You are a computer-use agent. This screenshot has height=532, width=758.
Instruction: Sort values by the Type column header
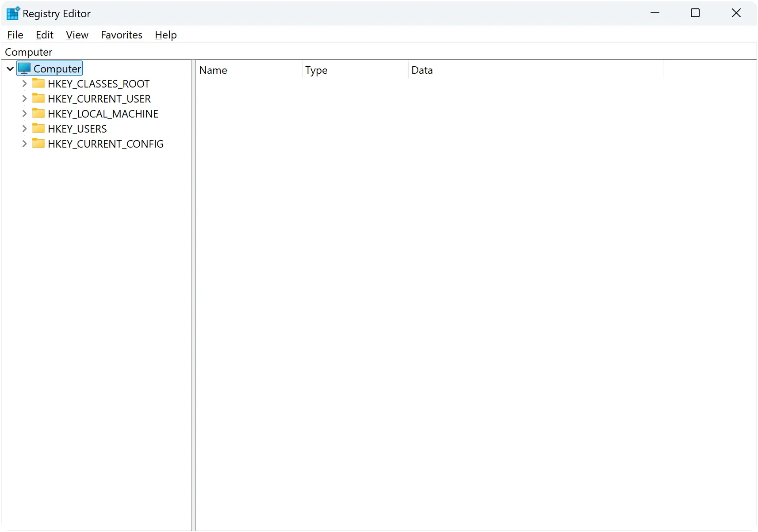point(355,70)
